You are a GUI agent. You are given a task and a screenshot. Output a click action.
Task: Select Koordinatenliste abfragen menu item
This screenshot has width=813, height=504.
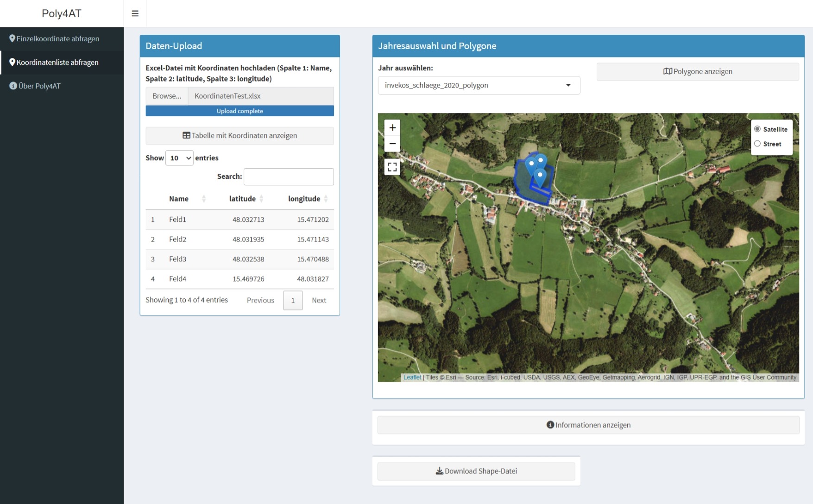[x=57, y=63]
